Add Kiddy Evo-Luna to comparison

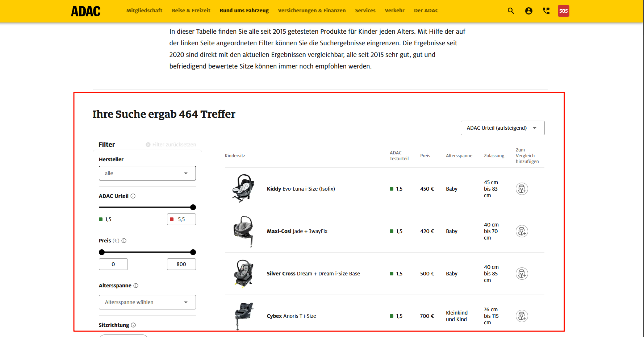[522, 189]
